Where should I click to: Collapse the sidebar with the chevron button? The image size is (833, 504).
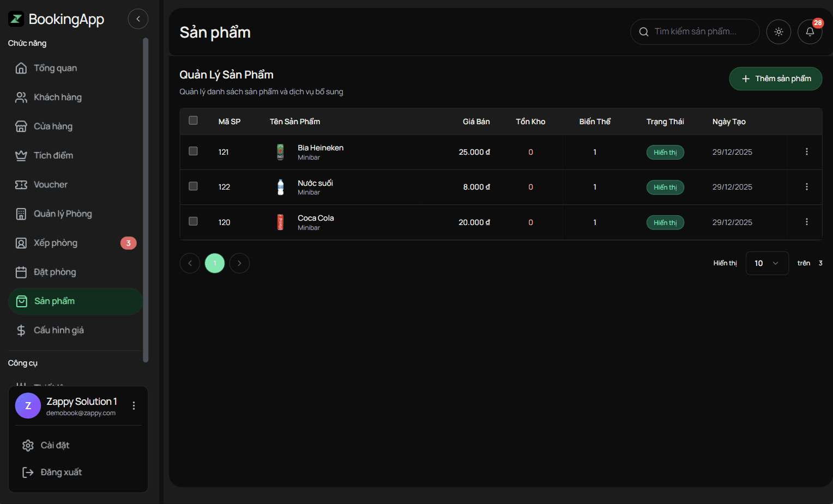(x=138, y=19)
